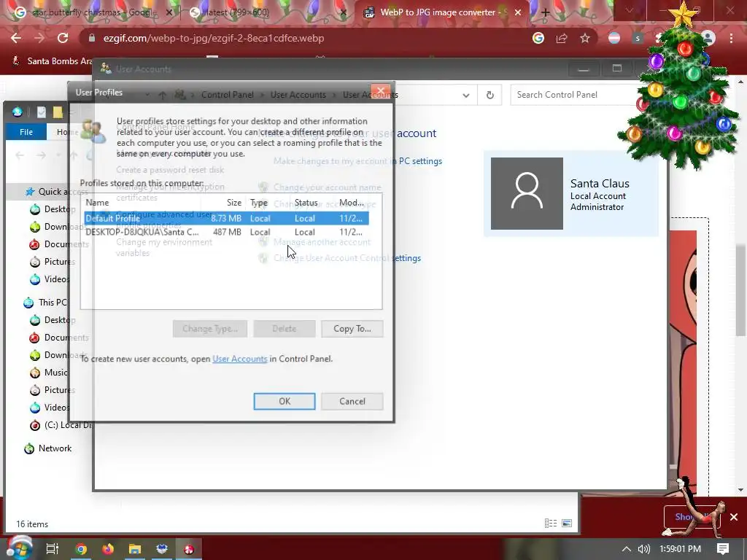Viewport: 747px width, 560px height.
Task: Open the (C:) Local Disk drive
Action: click(62, 425)
